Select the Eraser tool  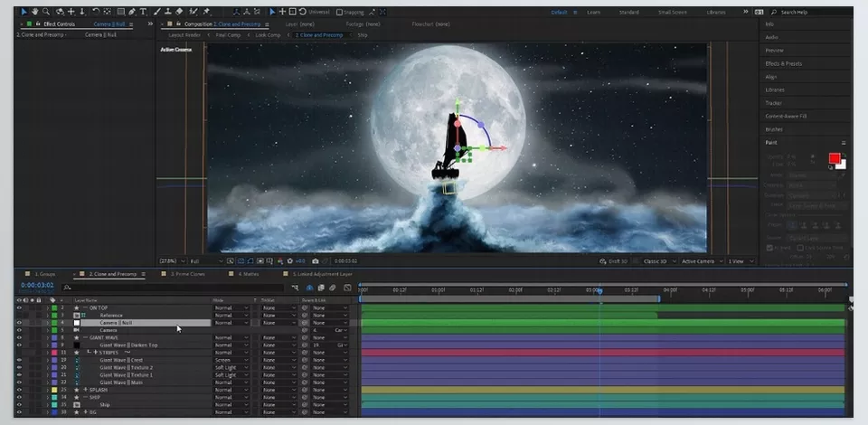[179, 12]
